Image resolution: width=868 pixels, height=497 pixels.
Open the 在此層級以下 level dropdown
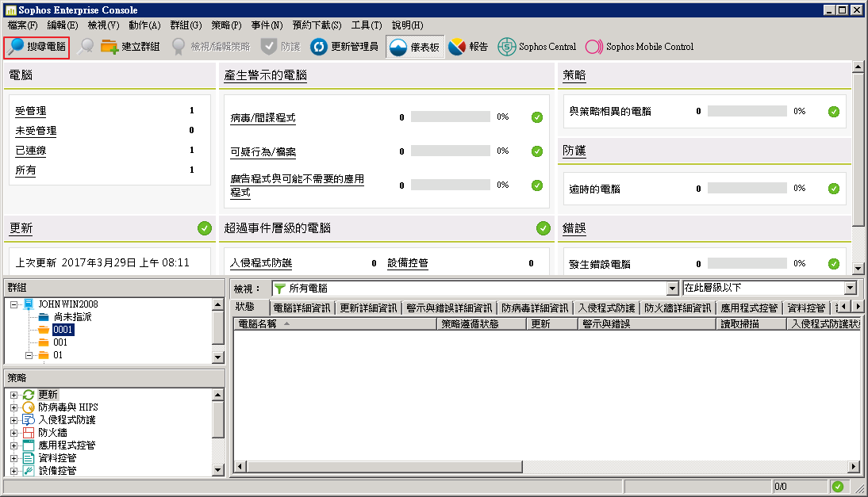tap(851, 288)
